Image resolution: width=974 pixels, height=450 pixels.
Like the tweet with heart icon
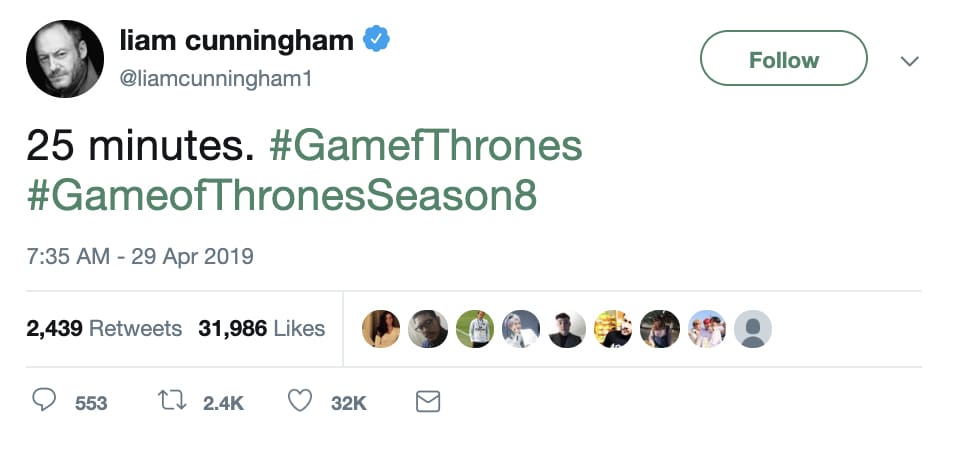pyautogui.click(x=300, y=401)
